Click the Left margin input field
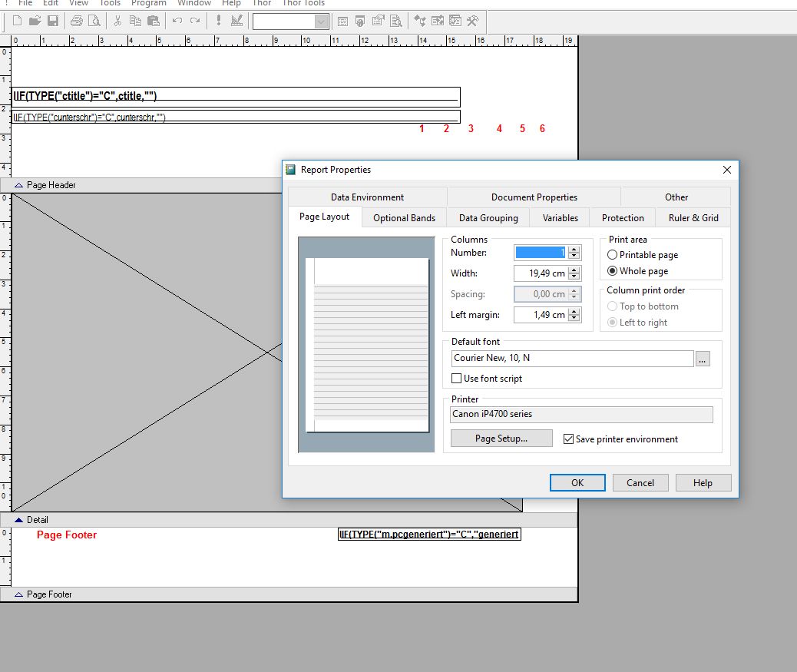This screenshot has height=672, width=797. click(541, 315)
